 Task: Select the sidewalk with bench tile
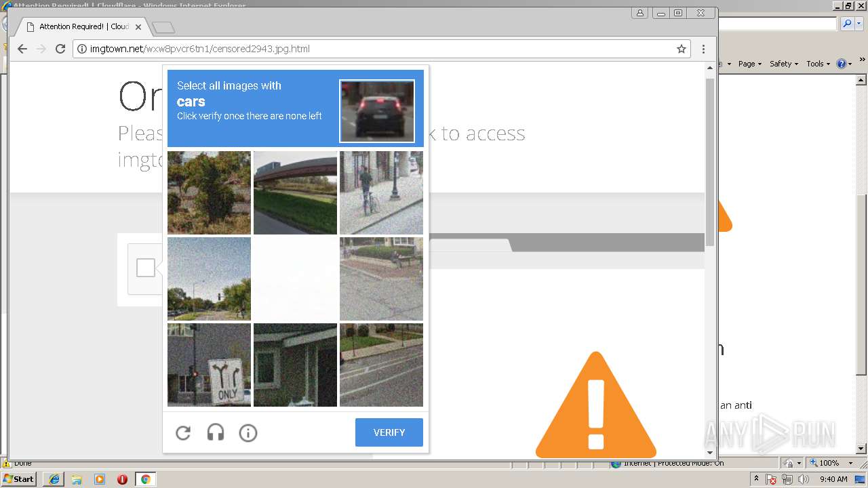(381, 279)
